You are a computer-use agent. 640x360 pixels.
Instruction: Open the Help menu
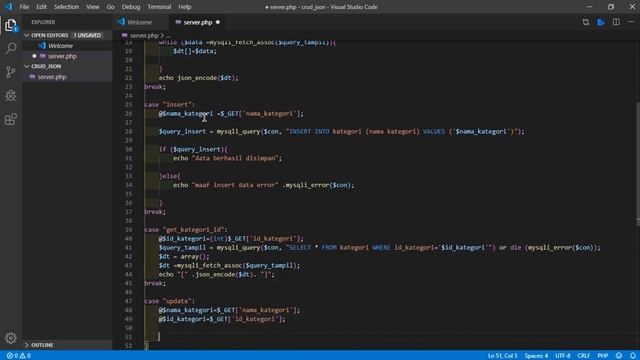click(x=184, y=7)
